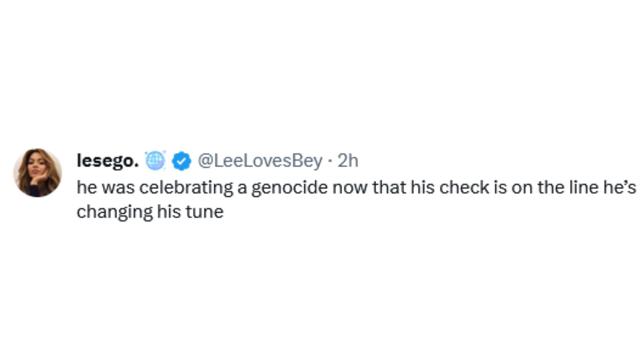The width and height of the screenshot is (644, 362).
Task: Click the word 'celebrating' in the tweet
Action: [x=186, y=187]
